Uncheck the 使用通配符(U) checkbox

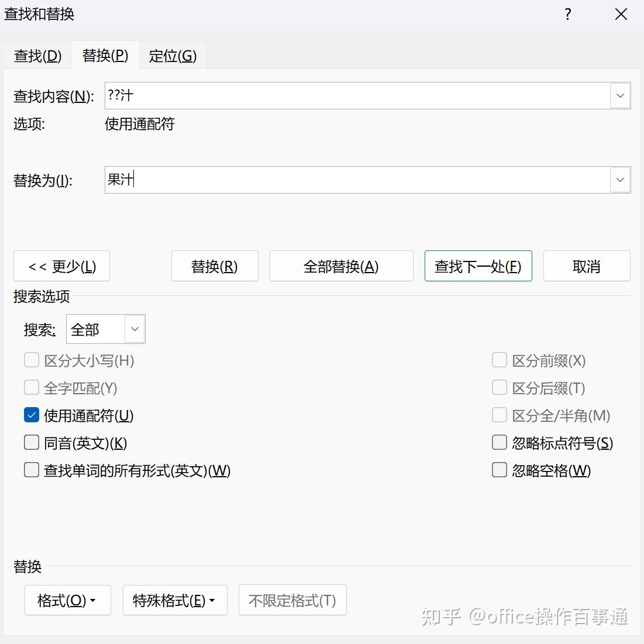[32, 415]
